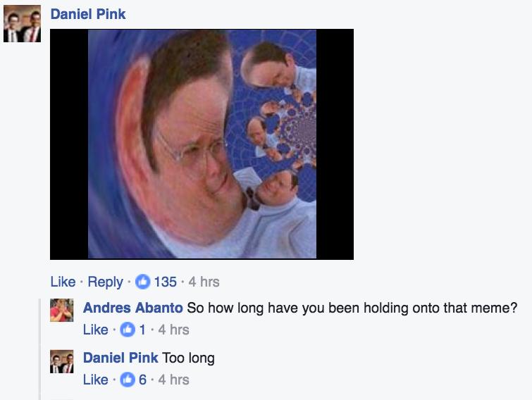Image resolution: width=532 pixels, height=400 pixels.
Task: Click Daniel Pink's avatar beside "Too long"
Action: click(x=61, y=361)
